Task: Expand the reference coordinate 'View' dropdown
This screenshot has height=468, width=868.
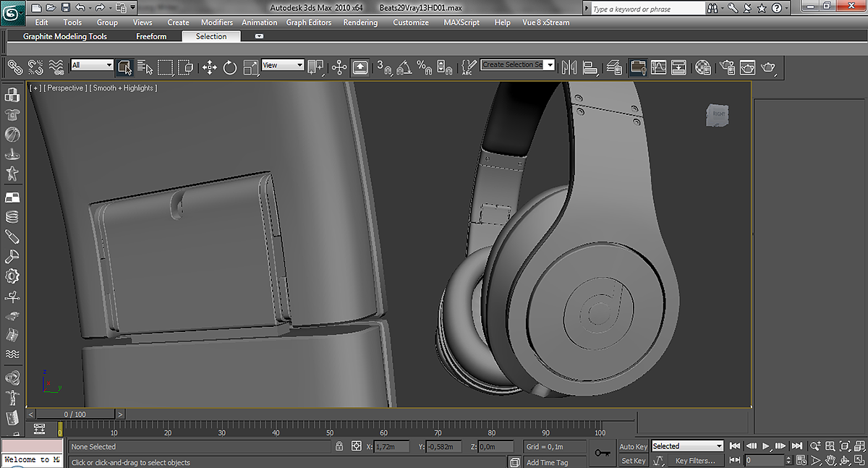Action: click(x=283, y=65)
